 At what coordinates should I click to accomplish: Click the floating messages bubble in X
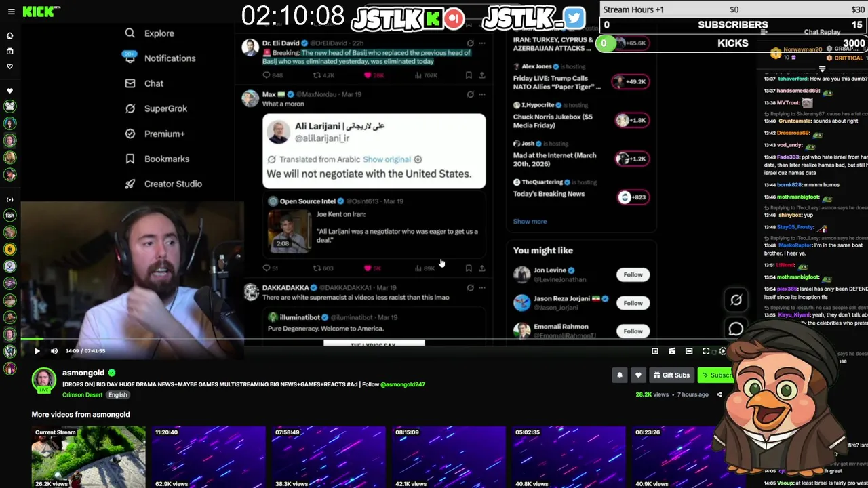pos(736,329)
